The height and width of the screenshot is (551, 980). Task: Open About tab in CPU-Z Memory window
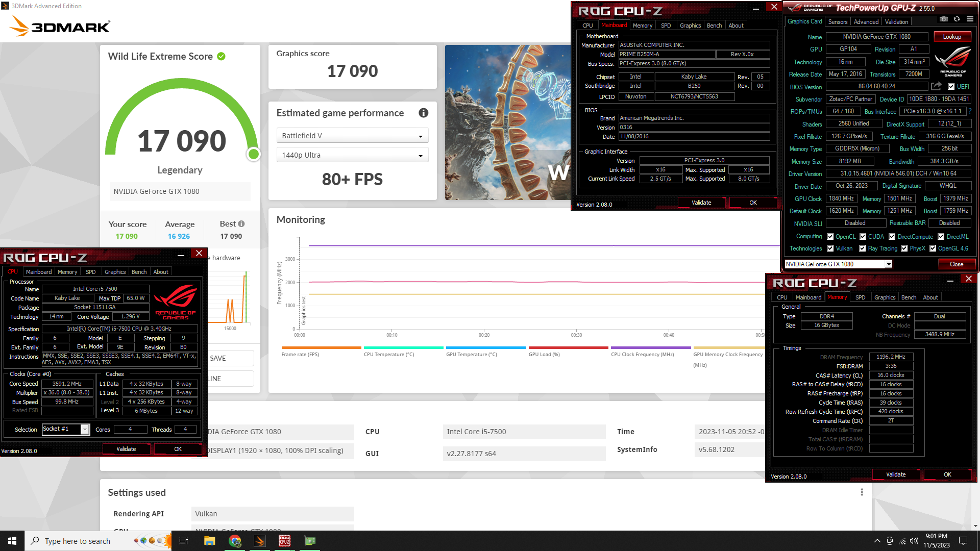(930, 297)
